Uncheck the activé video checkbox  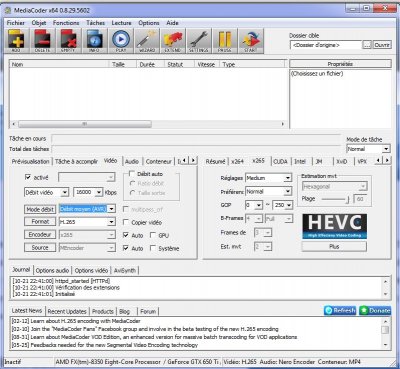pyautogui.click(x=28, y=177)
